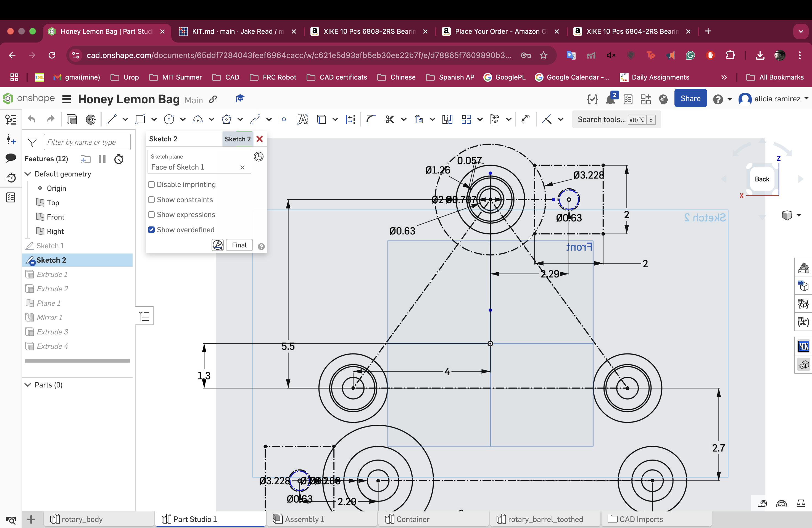The image size is (812, 528).
Task: Open the polygon tool dropdown arrow
Action: coord(240,119)
